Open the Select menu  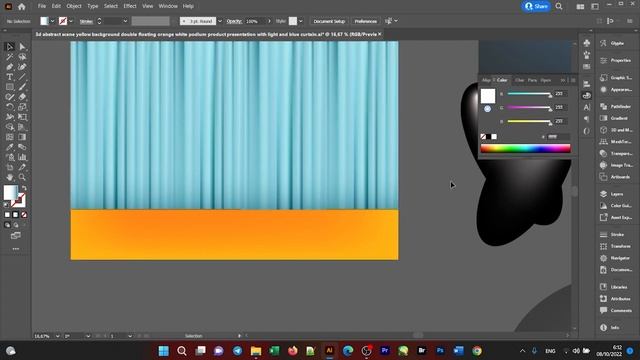(110, 6)
